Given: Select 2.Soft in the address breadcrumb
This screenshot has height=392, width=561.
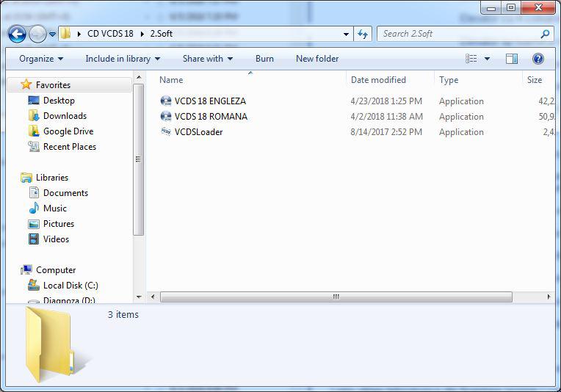Looking at the screenshot, I should 162,34.
